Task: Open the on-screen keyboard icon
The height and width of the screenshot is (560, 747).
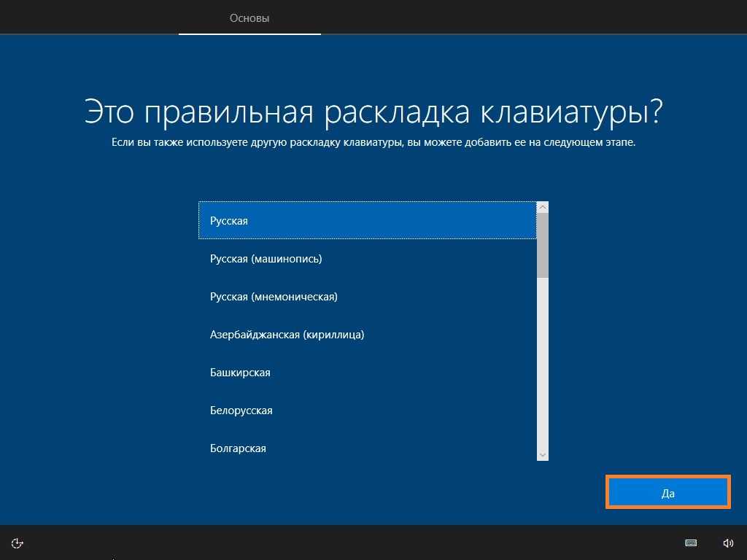Action: [691, 542]
